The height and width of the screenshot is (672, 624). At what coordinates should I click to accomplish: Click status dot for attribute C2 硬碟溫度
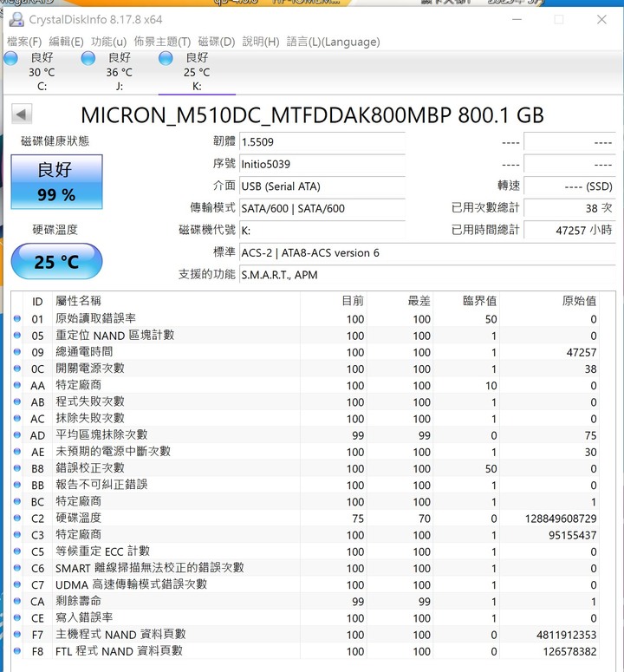tap(17, 518)
